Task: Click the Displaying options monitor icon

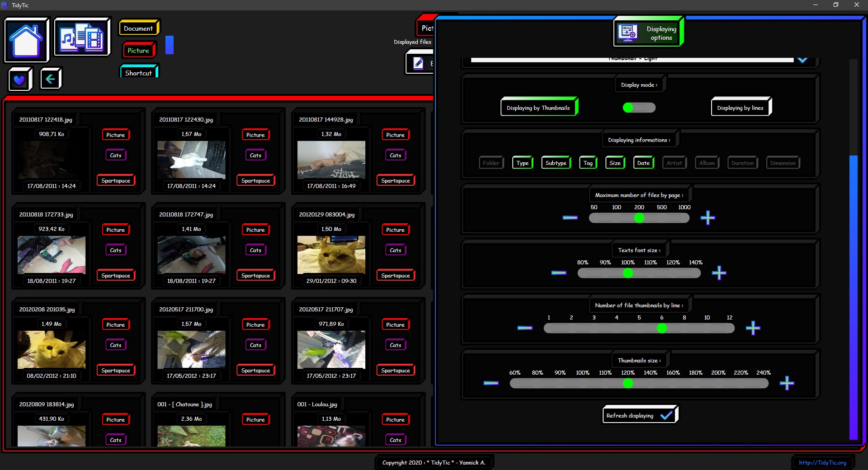Action: [x=627, y=33]
